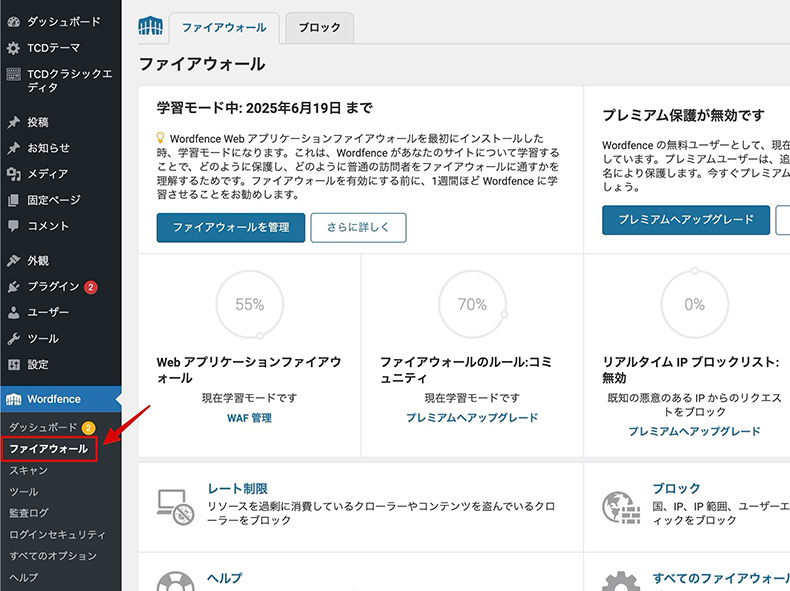Viewport: 790px width, 591px height.
Task: Click the ファイアウォールを管理 button
Action: pyautogui.click(x=231, y=228)
